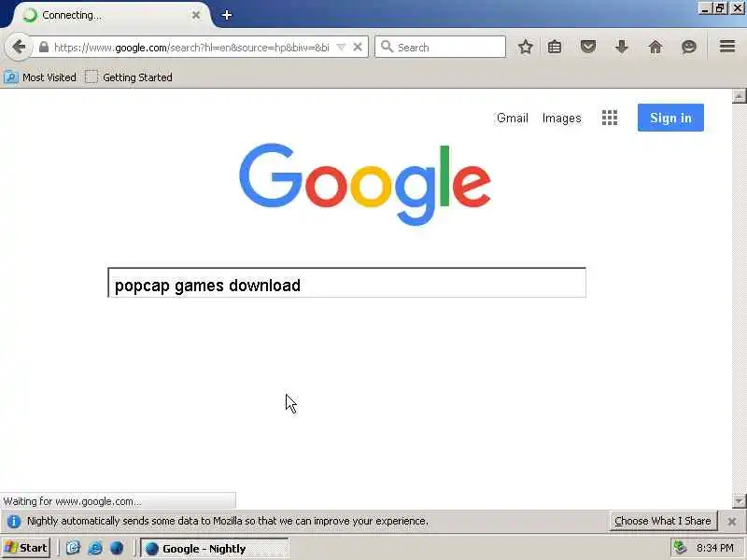Click the info icon in notification bar
The image size is (747, 560).
(13, 521)
